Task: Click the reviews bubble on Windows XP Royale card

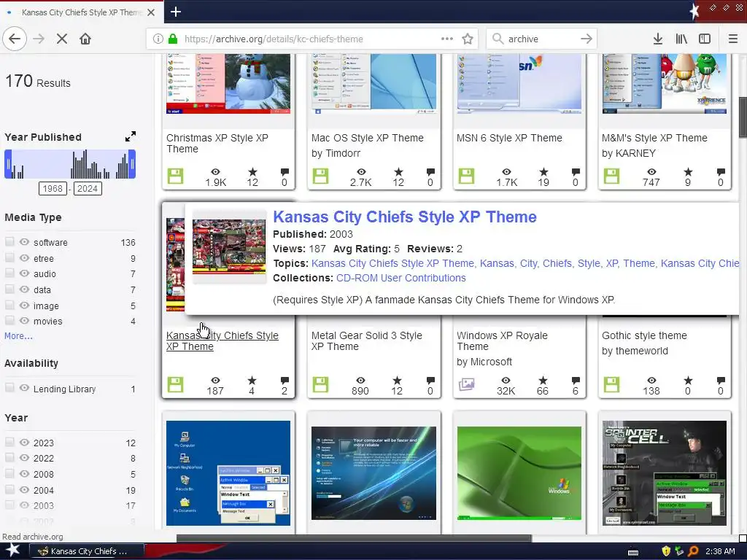Action: [576, 380]
